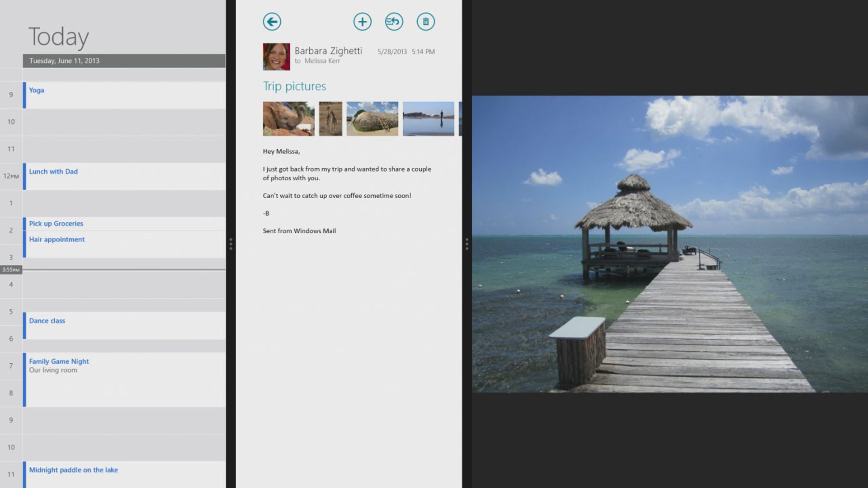Screen dimensions: 868x488
Task: View the beach reflection photo attachment
Action: tap(428, 118)
